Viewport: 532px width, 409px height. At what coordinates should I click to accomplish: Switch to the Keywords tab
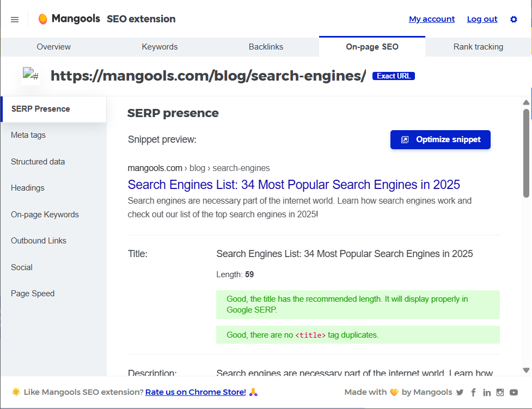160,47
